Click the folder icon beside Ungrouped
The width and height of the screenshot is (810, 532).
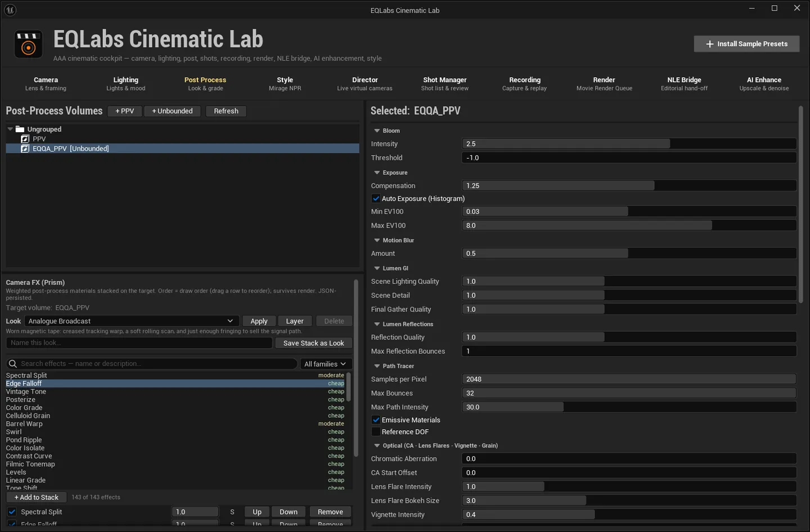pos(20,129)
